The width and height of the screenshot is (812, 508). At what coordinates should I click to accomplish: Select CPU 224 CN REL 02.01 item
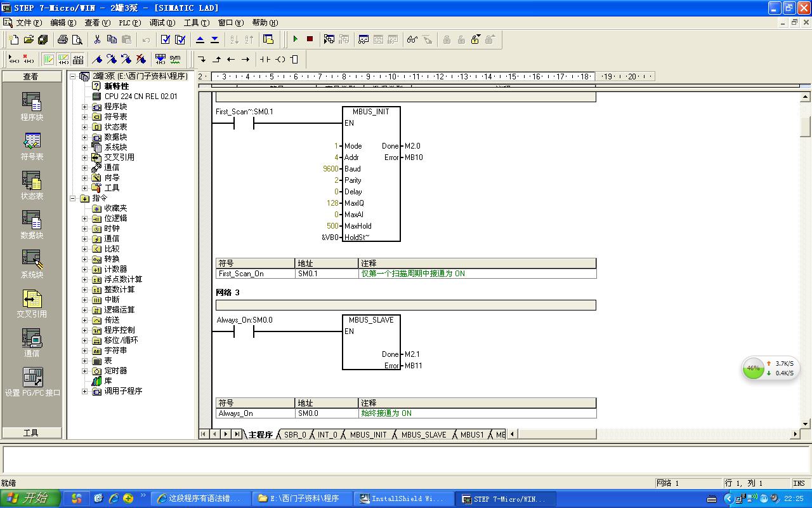click(x=141, y=97)
